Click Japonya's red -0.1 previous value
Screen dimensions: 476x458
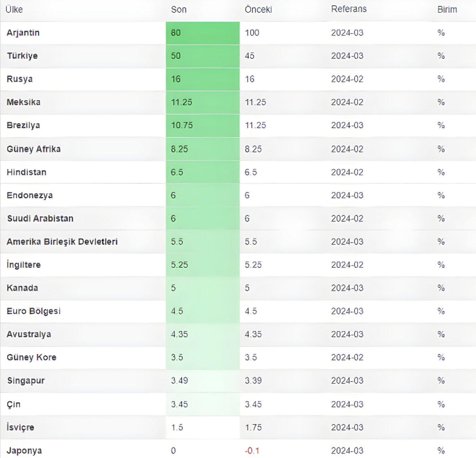[x=252, y=451]
